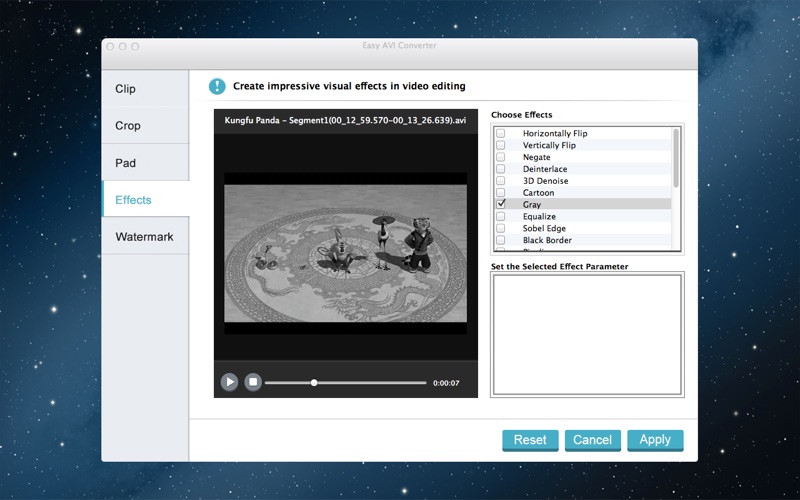Tick the Equalize effect checkbox
Image resolution: width=800 pixels, height=500 pixels.
click(x=501, y=216)
